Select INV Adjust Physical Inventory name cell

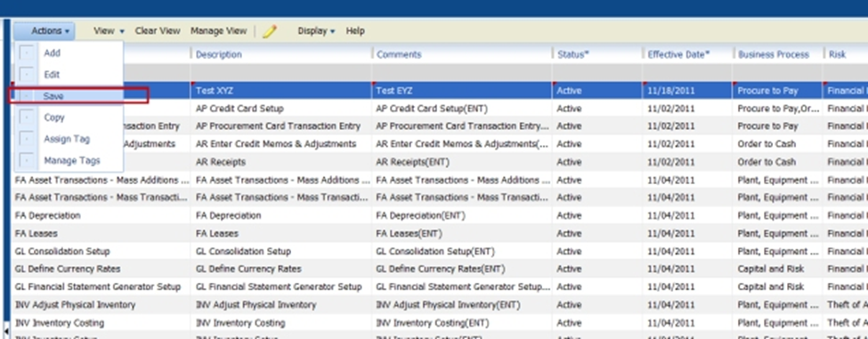click(x=101, y=304)
